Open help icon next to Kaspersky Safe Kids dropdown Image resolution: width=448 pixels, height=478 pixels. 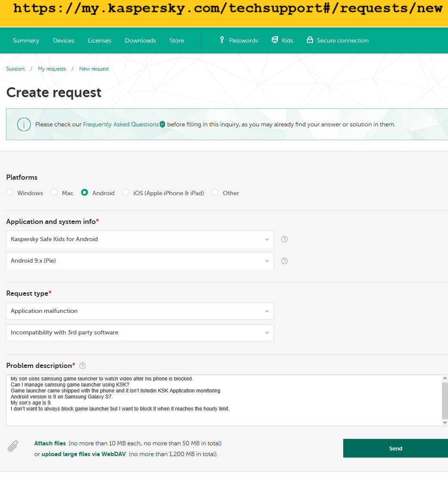284,239
